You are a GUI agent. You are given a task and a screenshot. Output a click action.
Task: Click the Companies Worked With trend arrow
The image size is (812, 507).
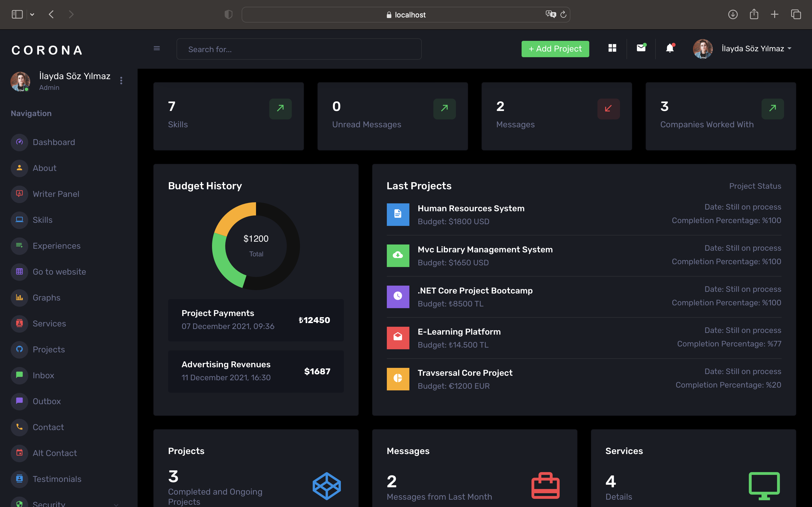773,109
